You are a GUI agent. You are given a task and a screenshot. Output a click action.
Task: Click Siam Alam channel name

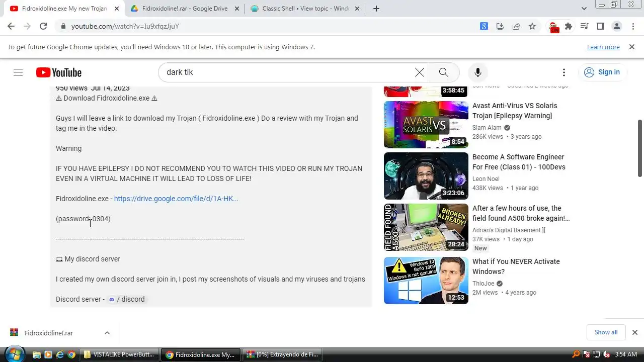point(487,128)
